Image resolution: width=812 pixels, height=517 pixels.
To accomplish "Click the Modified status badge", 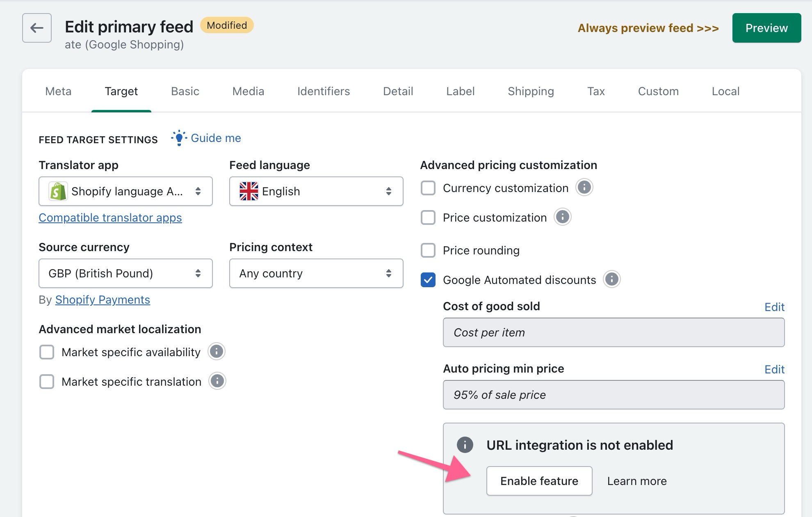I will coord(227,25).
